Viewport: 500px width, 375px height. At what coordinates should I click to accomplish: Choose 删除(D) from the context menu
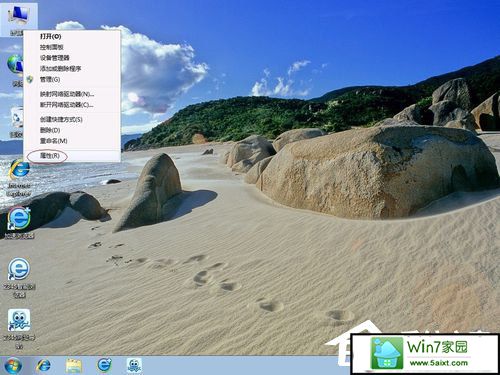72,130
